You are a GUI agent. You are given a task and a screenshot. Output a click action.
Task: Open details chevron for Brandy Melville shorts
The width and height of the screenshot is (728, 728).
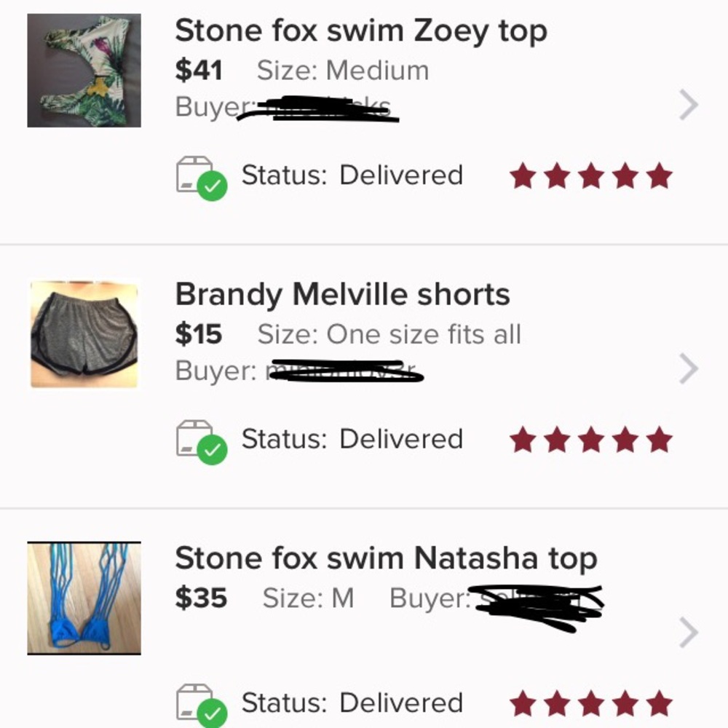(x=687, y=369)
